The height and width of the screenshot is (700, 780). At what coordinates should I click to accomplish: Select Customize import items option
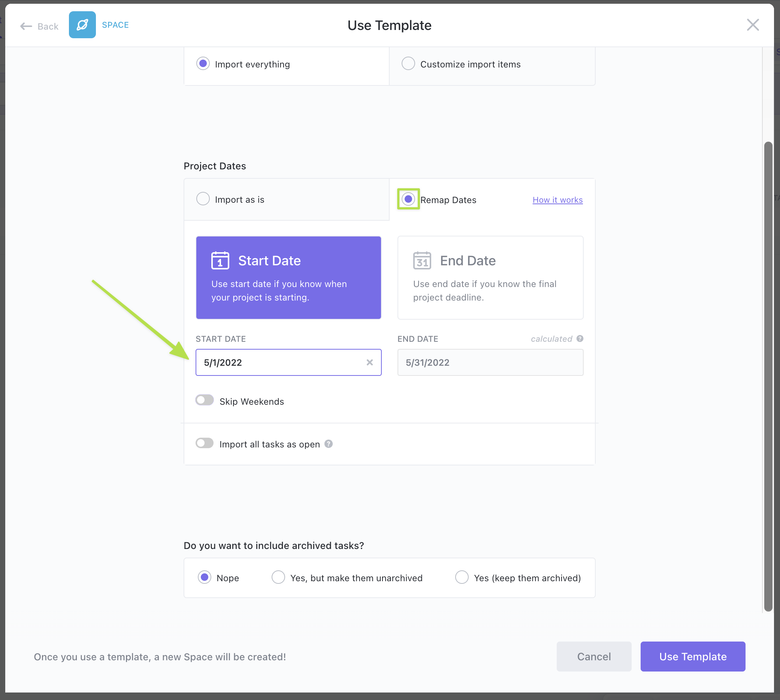pyautogui.click(x=408, y=63)
